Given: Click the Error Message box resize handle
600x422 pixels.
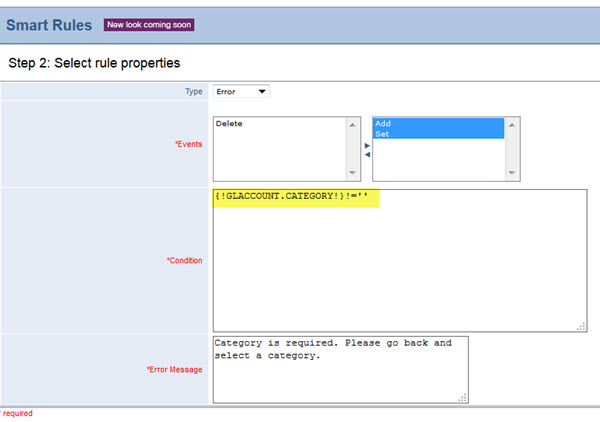Looking at the screenshot, I should click(x=462, y=397).
